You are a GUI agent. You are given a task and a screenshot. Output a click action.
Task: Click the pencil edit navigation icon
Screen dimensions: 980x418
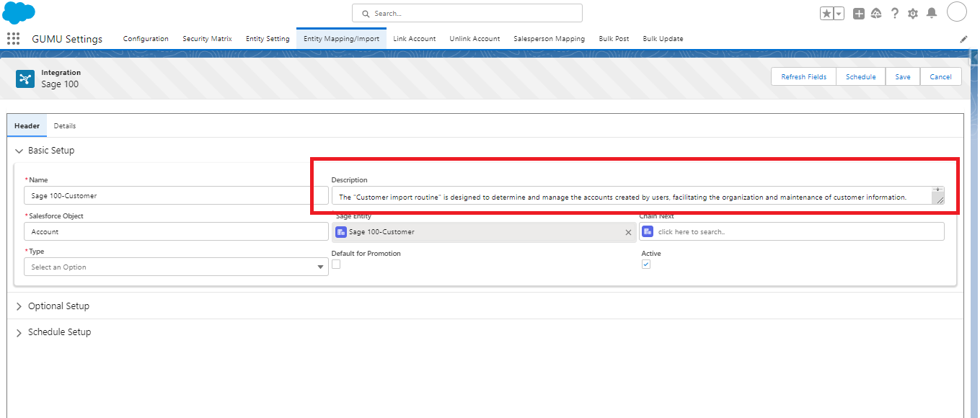pos(963,39)
